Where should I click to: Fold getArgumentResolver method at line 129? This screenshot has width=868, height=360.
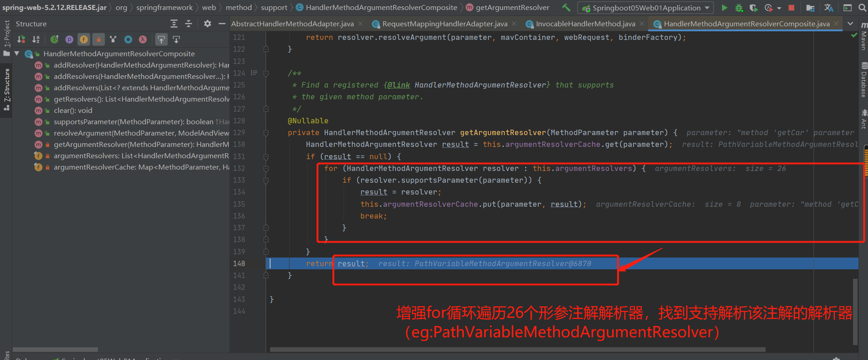pyautogui.click(x=266, y=133)
